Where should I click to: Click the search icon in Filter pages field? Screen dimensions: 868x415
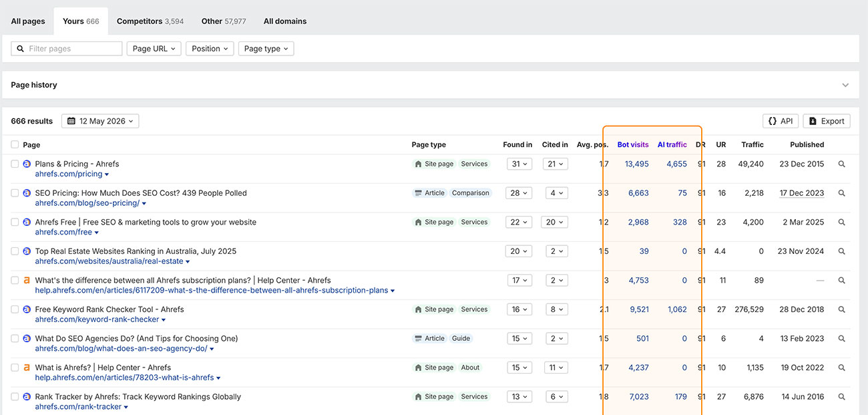point(20,49)
